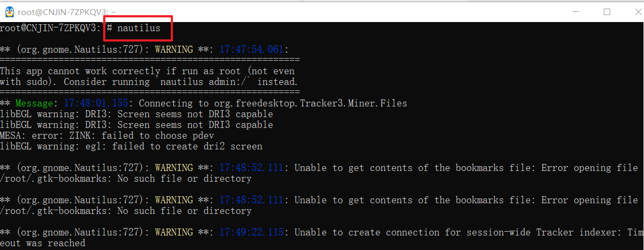
Task: Click the 17:47:54.061 timestamp
Action: tap(252, 49)
